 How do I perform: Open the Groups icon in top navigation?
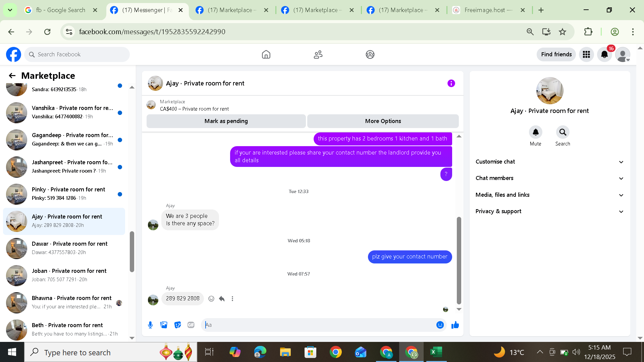(370, 54)
